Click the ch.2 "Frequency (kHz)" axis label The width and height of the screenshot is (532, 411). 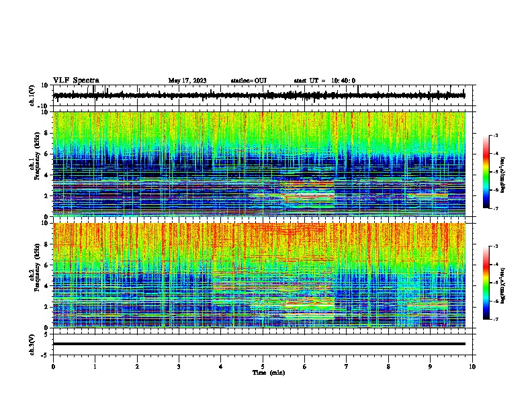click(x=39, y=267)
